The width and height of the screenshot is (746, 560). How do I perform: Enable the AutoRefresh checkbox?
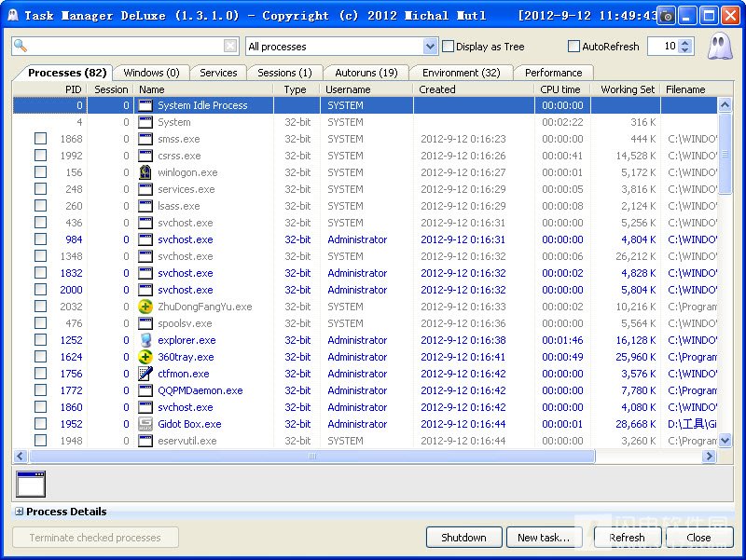tap(573, 46)
